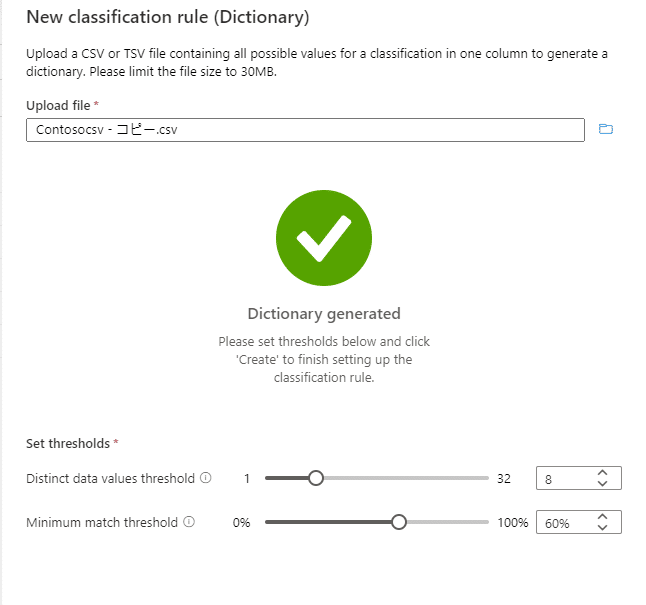Increment the minimum match percentage
Screen dimensions: 646x605
pos(602,517)
